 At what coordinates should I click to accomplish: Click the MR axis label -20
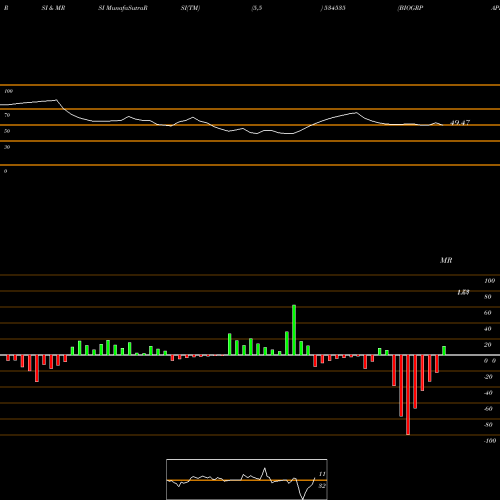[488, 377]
